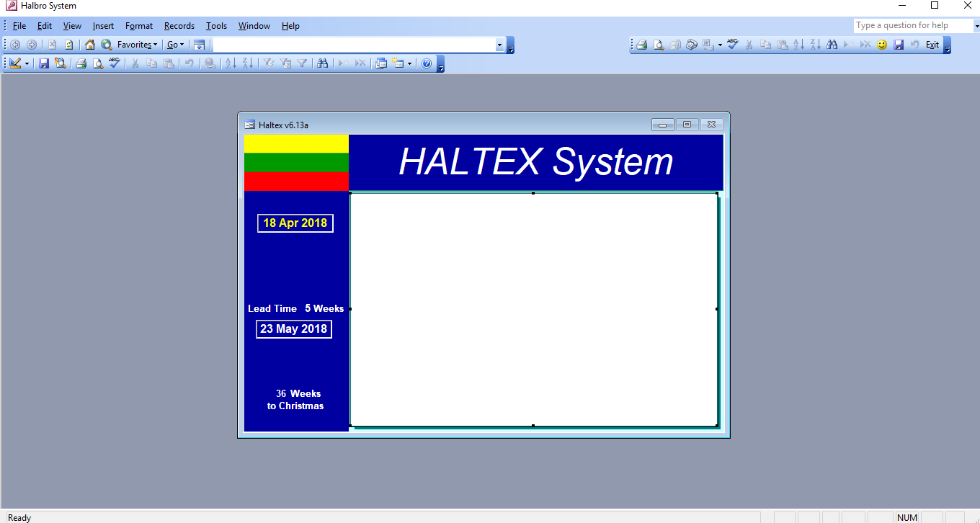Click the Undo arrow left of Exit
This screenshot has width=980, height=523.
coord(915,45)
